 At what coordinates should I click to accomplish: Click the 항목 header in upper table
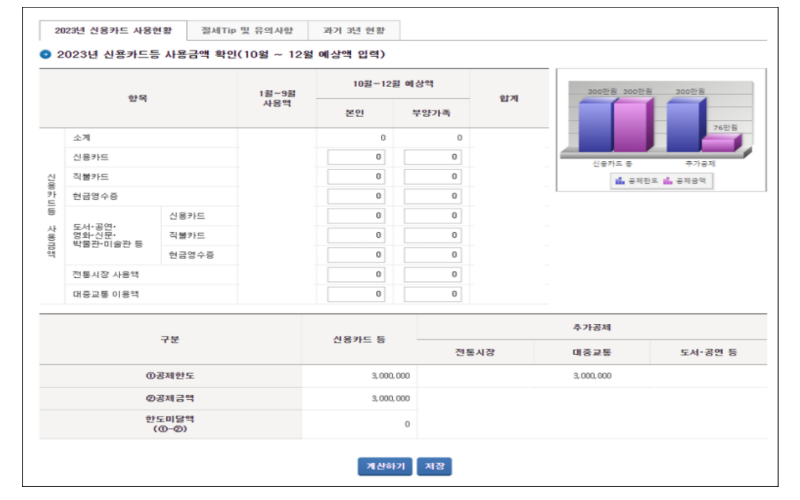coord(138,98)
